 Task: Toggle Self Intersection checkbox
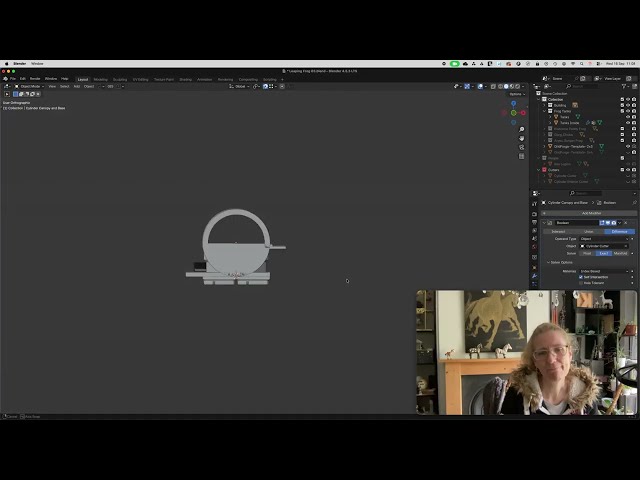click(581, 277)
